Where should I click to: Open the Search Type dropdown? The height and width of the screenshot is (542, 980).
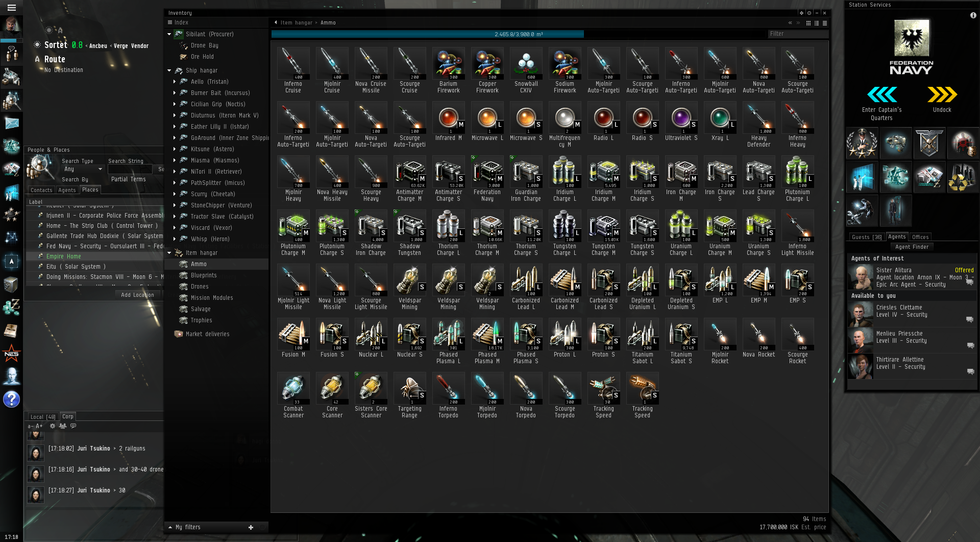(x=83, y=169)
